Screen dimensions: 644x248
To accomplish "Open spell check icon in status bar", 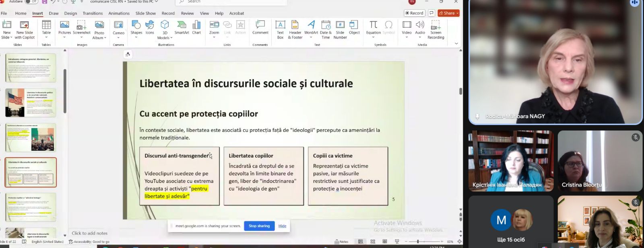I will [24, 242].
